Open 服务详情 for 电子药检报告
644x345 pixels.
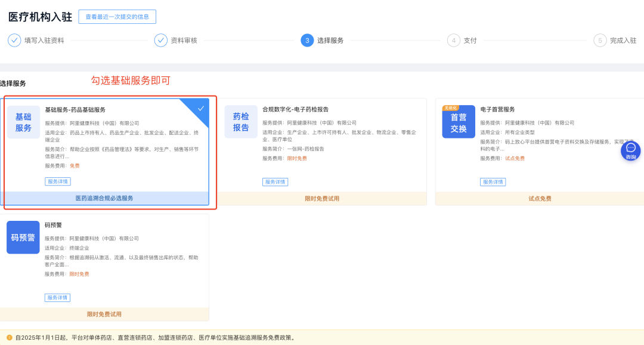275,181
